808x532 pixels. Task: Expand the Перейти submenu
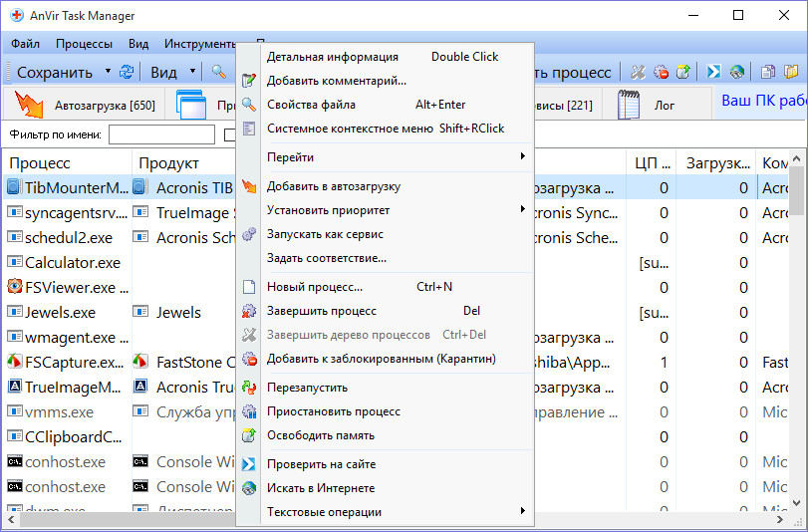tap(522, 155)
